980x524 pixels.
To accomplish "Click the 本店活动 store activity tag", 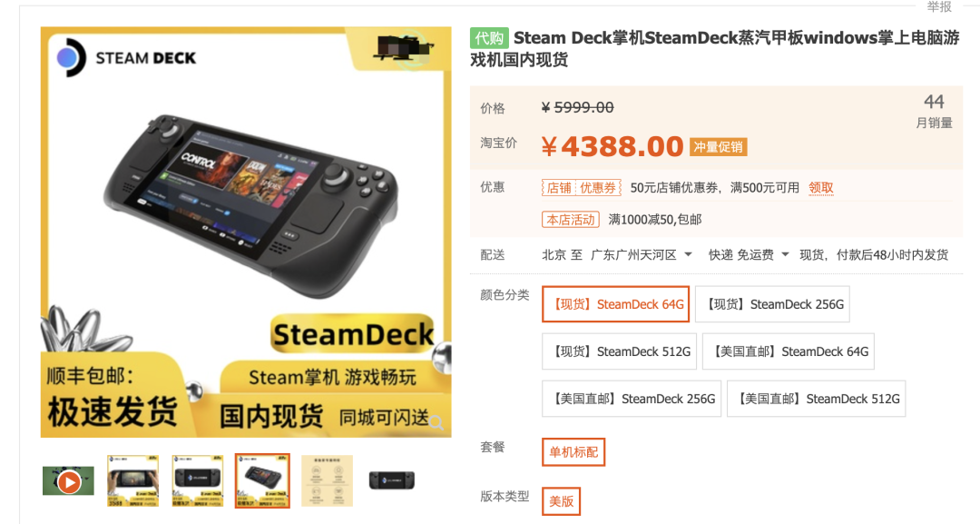I will point(571,220).
